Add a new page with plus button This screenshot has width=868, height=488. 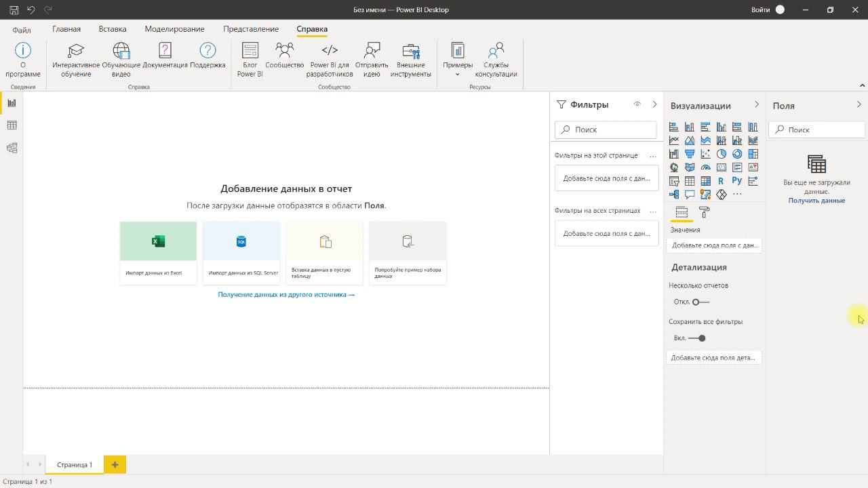point(115,465)
